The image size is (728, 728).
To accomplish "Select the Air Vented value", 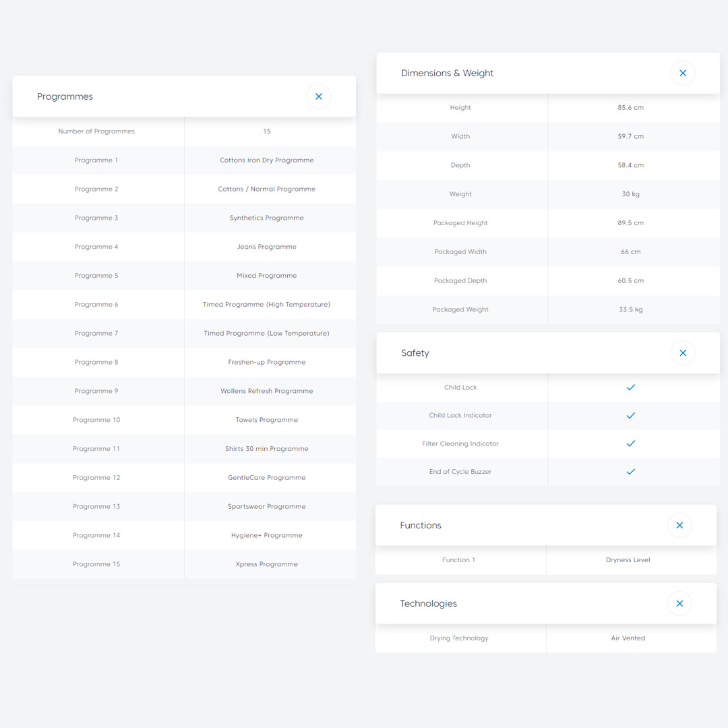I will pyautogui.click(x=628, y=638).
